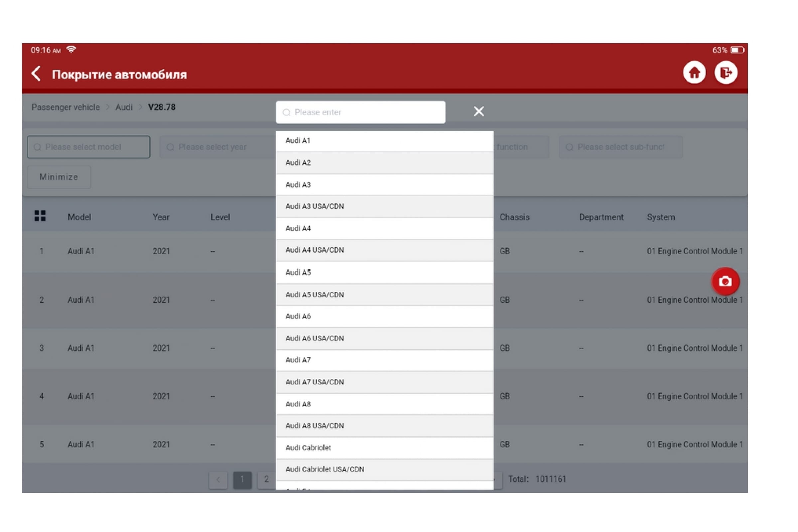Click the search magnifier in popup field

(286, 112)
